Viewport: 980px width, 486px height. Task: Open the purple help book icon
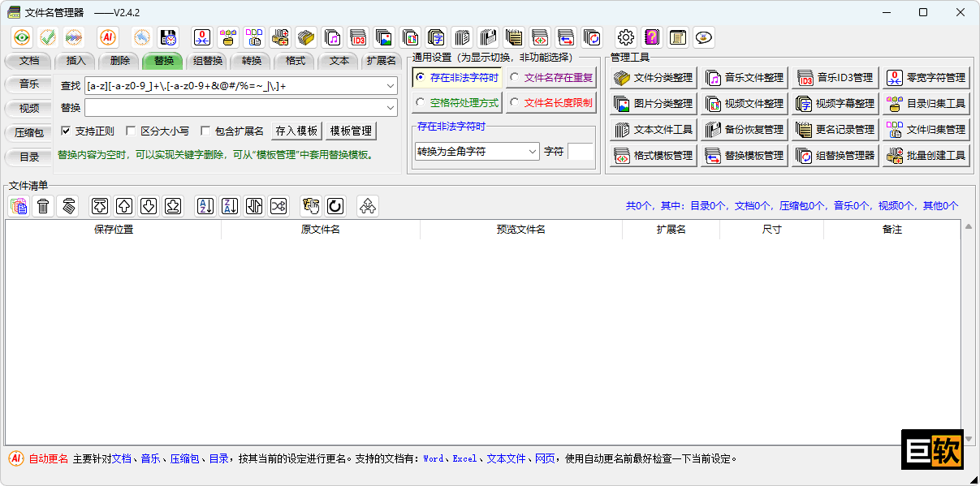point(650,37)
